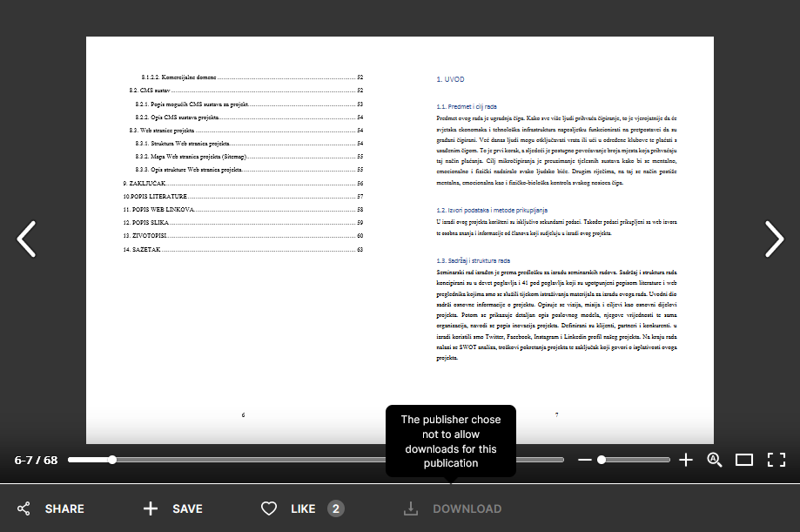This screenshot has width=800, height=532.
Task: Click the '13. ŽIVOTOPISI' contents entry
Action: click(243, 236)
